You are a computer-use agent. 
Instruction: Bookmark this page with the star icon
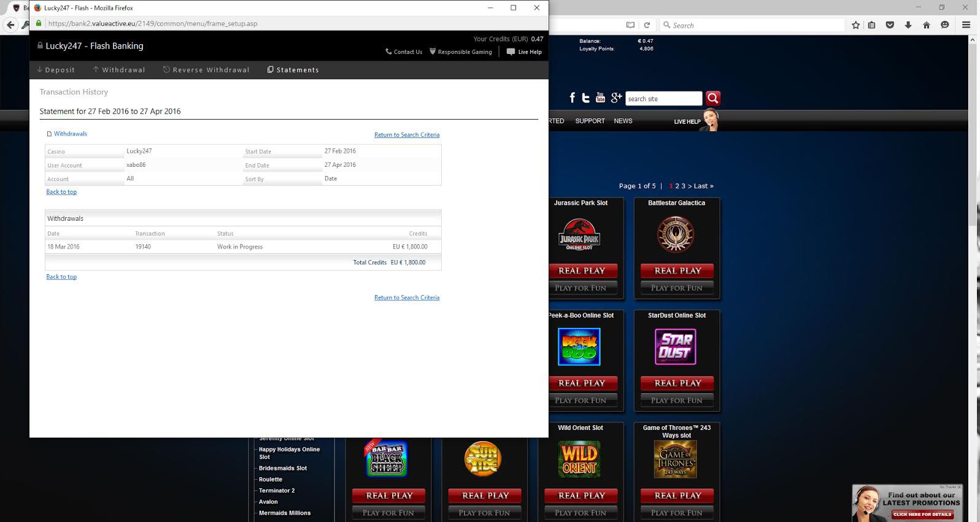[x=856, y=25]
